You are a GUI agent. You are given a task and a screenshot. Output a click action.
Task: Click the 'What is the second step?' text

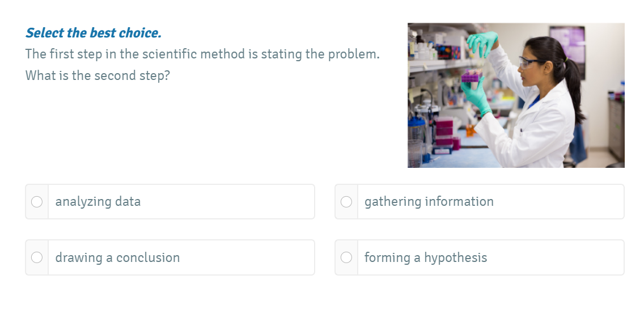point(98,75)
